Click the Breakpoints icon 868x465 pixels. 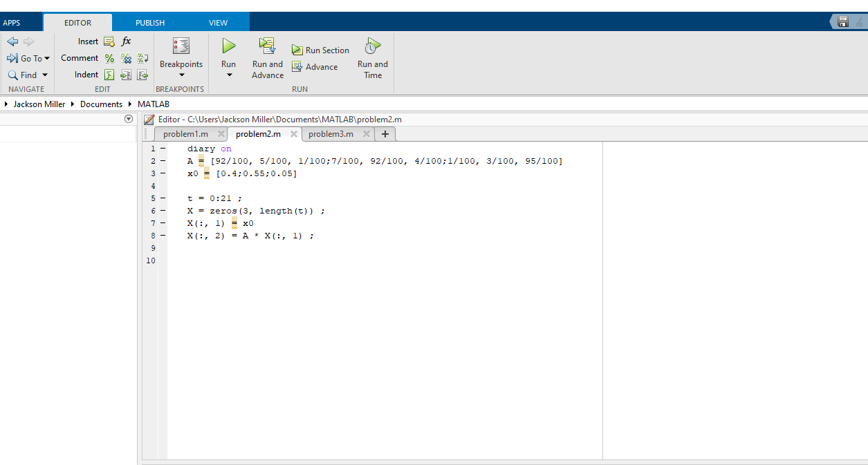tap(181, 46)
